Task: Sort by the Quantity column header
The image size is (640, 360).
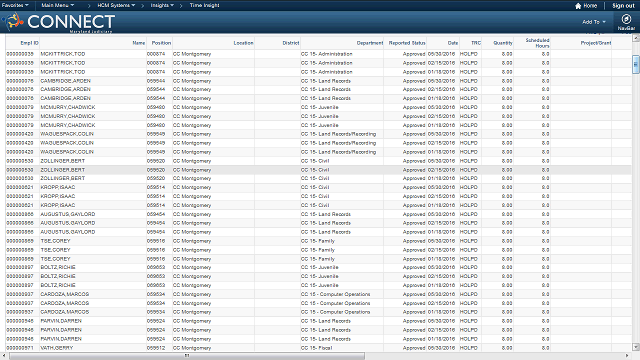Action: [x=503, y=43]
